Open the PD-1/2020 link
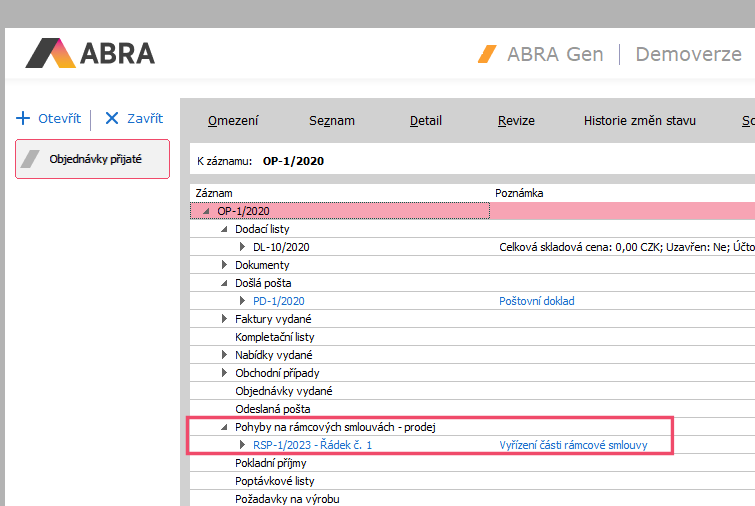Screen dimensions: 755x506 click(279, 301)
